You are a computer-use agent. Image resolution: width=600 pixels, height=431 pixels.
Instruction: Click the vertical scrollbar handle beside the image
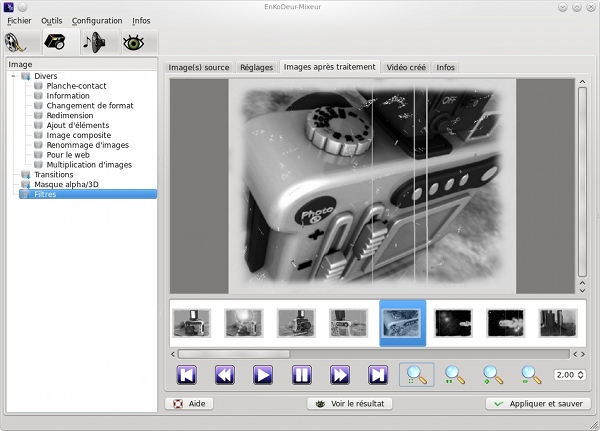point(582,182)
